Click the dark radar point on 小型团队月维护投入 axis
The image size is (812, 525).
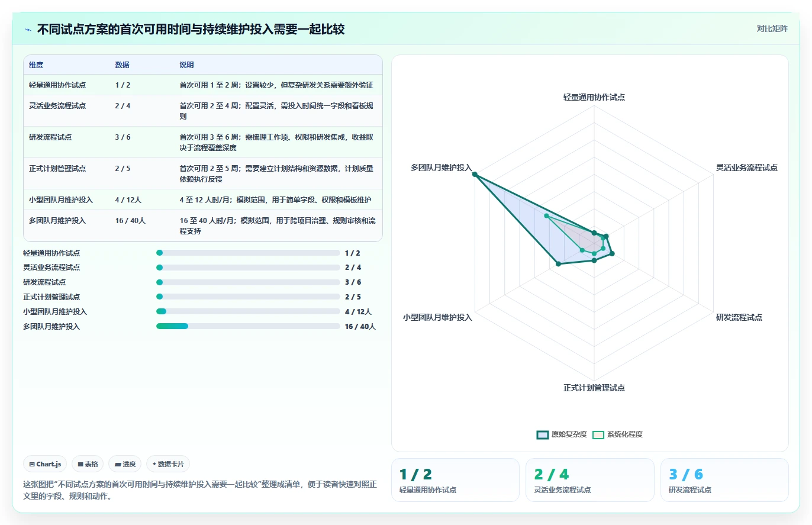[558, 264]
